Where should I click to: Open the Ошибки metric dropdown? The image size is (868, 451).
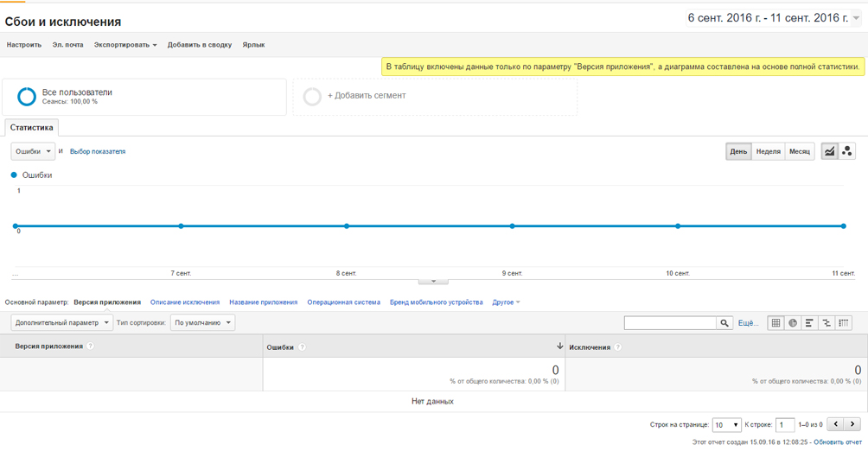33,151
